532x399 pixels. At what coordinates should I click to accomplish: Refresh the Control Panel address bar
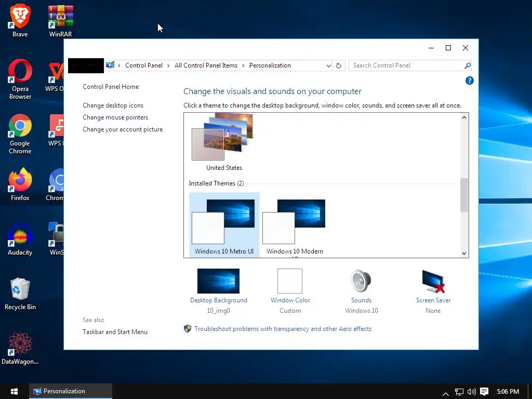(339, 65)
